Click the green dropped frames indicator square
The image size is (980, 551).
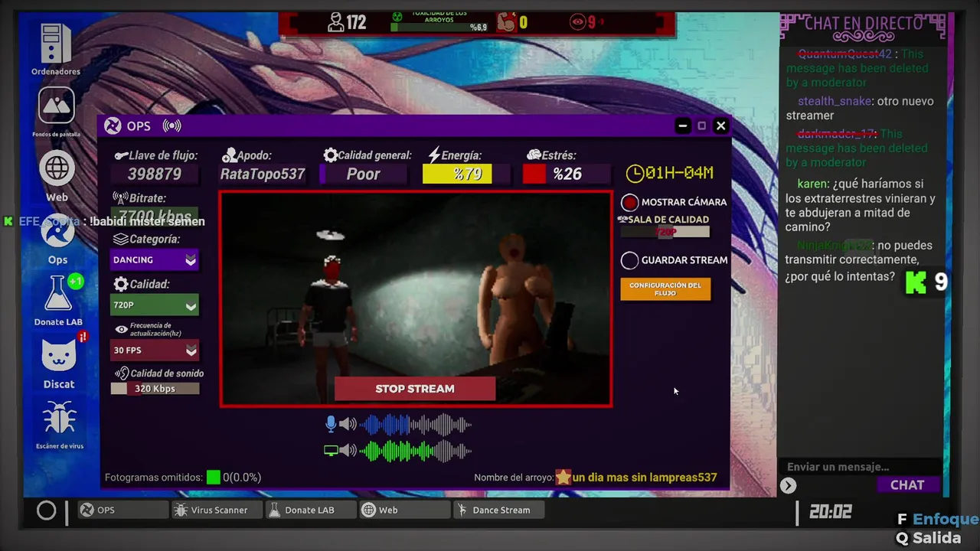pos(214,477)
